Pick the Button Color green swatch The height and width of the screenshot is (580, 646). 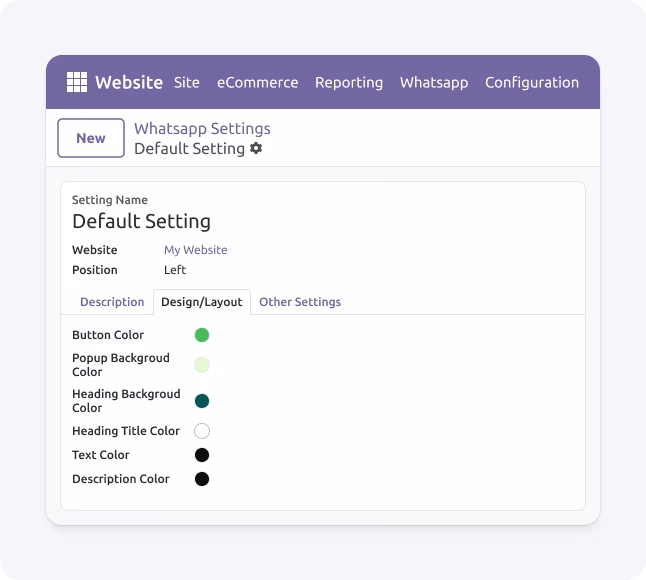[x=202, y=335]
